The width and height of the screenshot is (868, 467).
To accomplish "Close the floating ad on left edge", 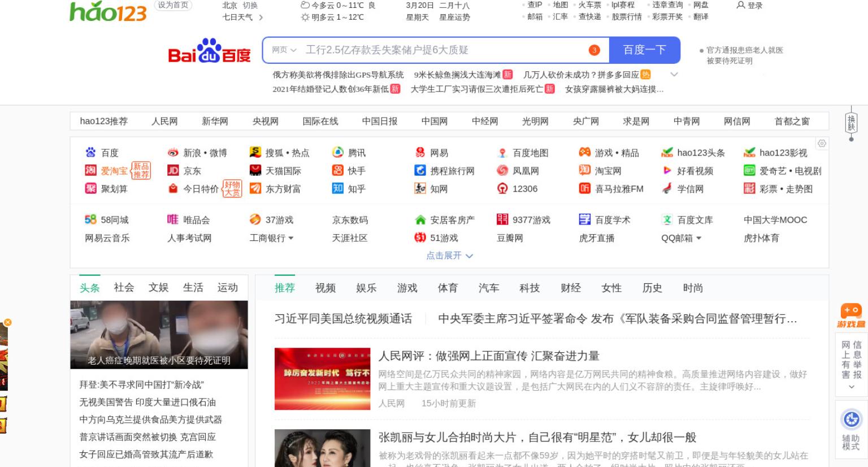I will (7, 322).
